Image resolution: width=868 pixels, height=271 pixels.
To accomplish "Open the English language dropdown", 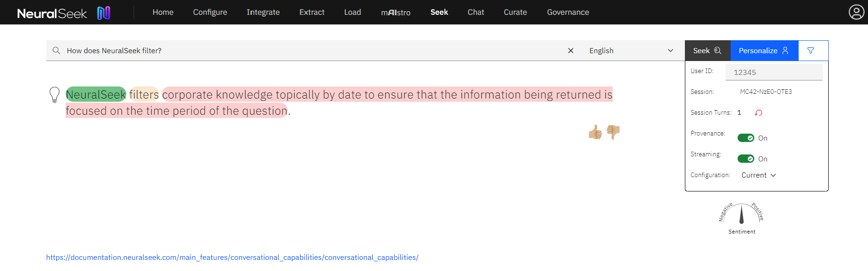I will click(631, 51).
